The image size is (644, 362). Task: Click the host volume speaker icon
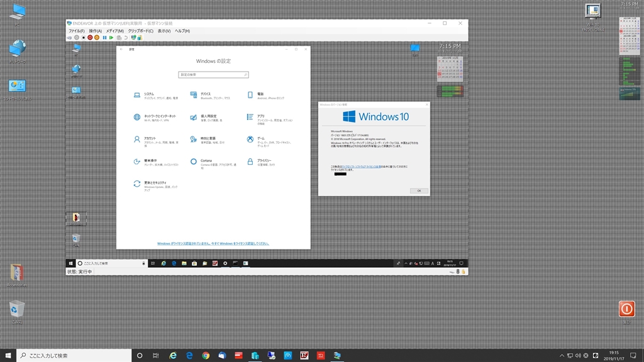point(578,356)
